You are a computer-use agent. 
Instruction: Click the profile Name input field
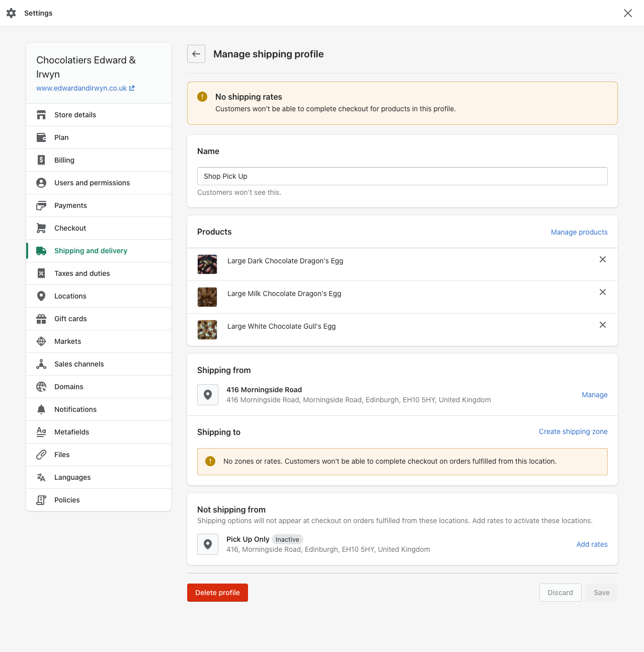[402, 176]
